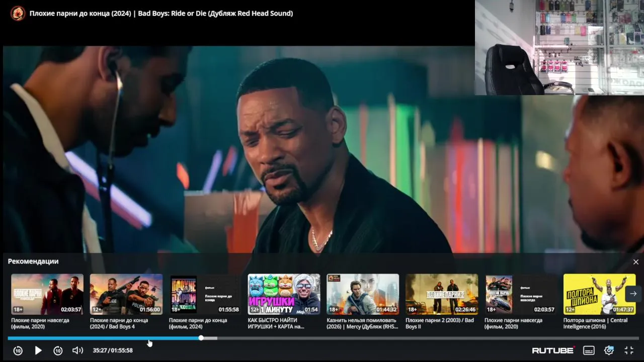This screenshot has width=644, height=362.
Task: Toggle subtitles in the player
Action: coord(589,350)
